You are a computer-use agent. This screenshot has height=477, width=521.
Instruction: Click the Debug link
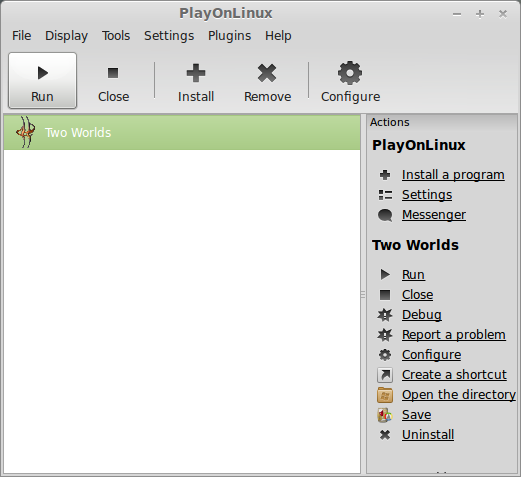[422, 315]
